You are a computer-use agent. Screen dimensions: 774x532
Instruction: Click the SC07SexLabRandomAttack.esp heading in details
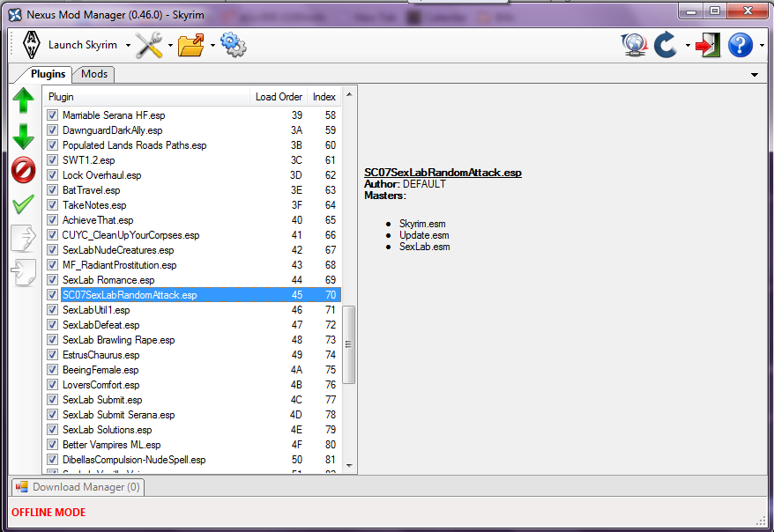tap(443, 173)
